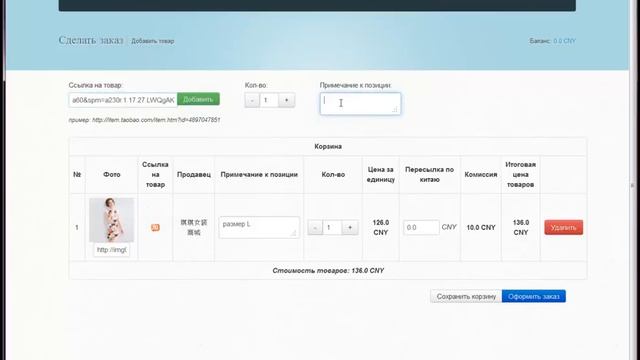Click the 10.0 CNY commission cell
640x360 pixels.
(x=481, y=227)
